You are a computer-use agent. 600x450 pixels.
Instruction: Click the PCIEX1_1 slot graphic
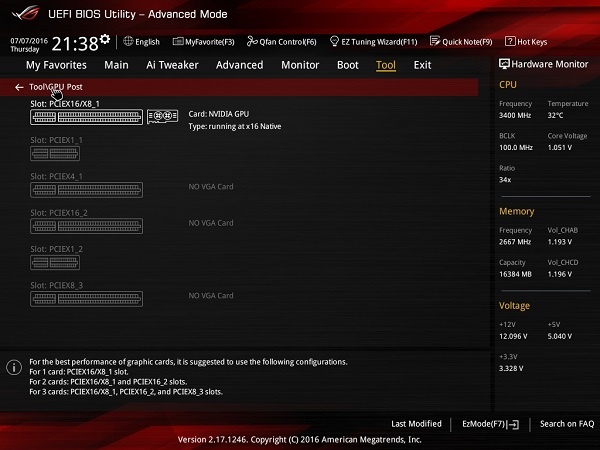55,153
